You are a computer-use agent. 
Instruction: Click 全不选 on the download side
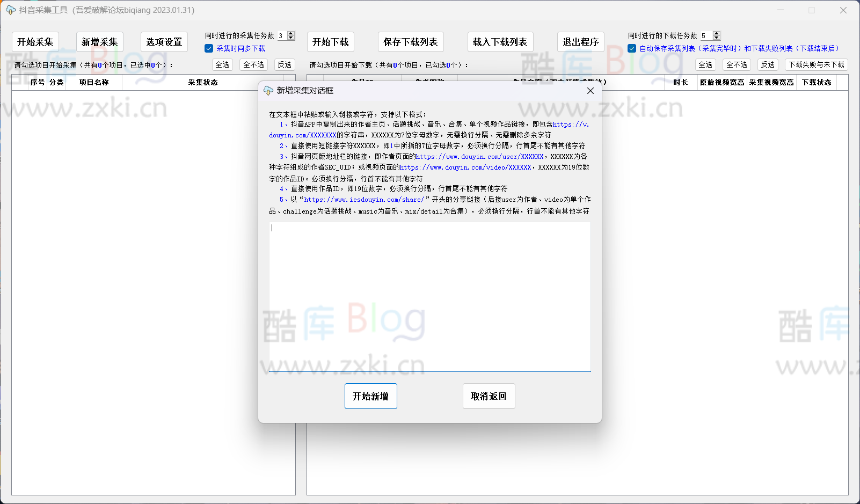coord(737,64)
